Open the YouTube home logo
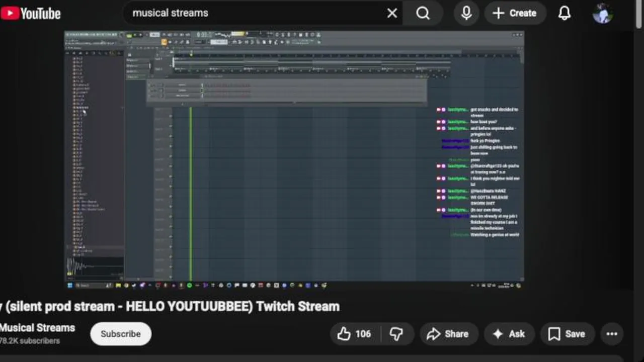 point(30,14)
